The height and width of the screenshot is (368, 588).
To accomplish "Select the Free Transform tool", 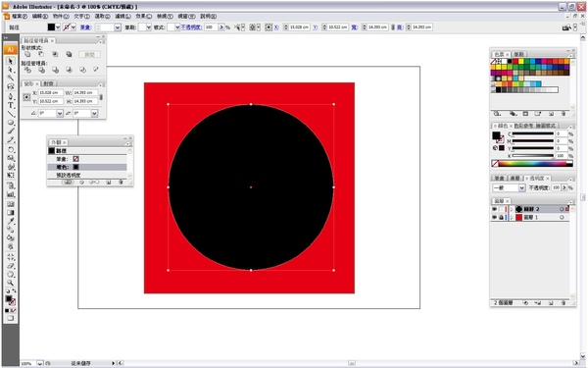I will (x=11, y=176).
